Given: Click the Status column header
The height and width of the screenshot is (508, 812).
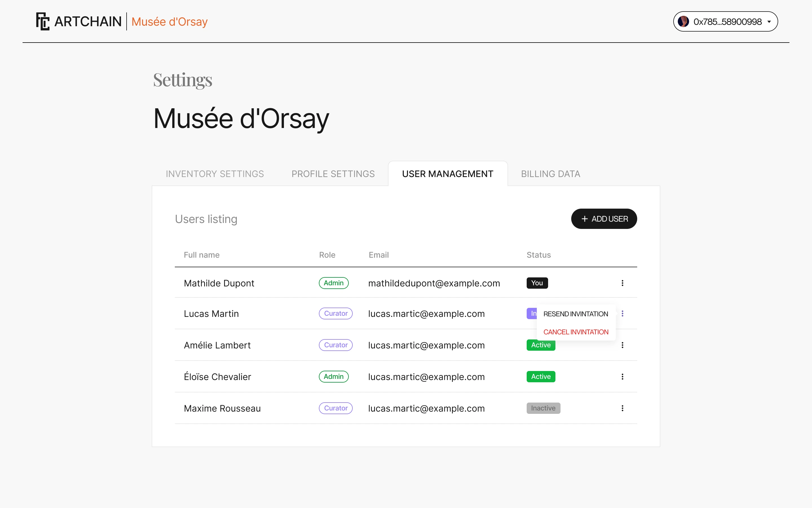Looking at the screenshot, I should click(538, 255).
